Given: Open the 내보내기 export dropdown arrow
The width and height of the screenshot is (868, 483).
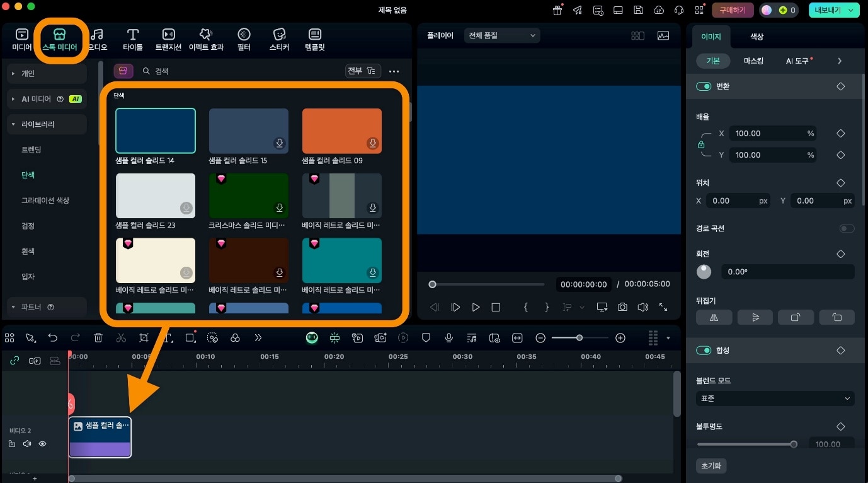Looking at the screenshot, I should tap(850, 10).
